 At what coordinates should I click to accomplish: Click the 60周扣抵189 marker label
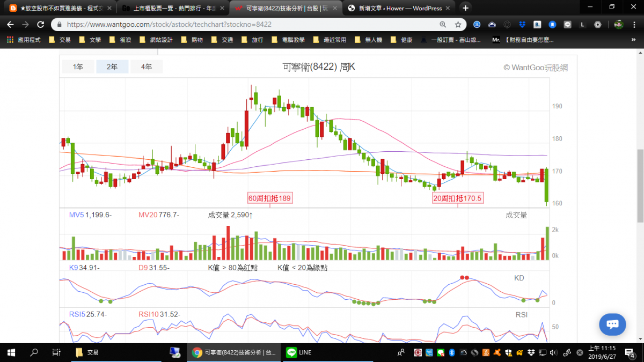click(x=269, y=198)
